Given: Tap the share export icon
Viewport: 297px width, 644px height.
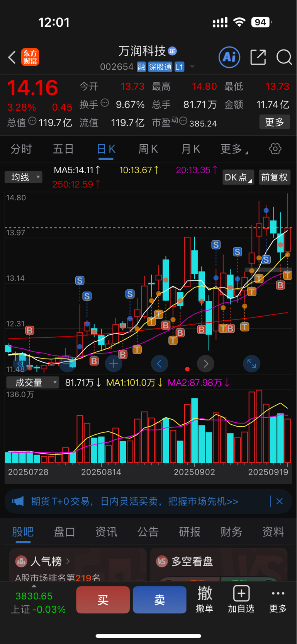Looking at the screenshot, I should 258,57.
